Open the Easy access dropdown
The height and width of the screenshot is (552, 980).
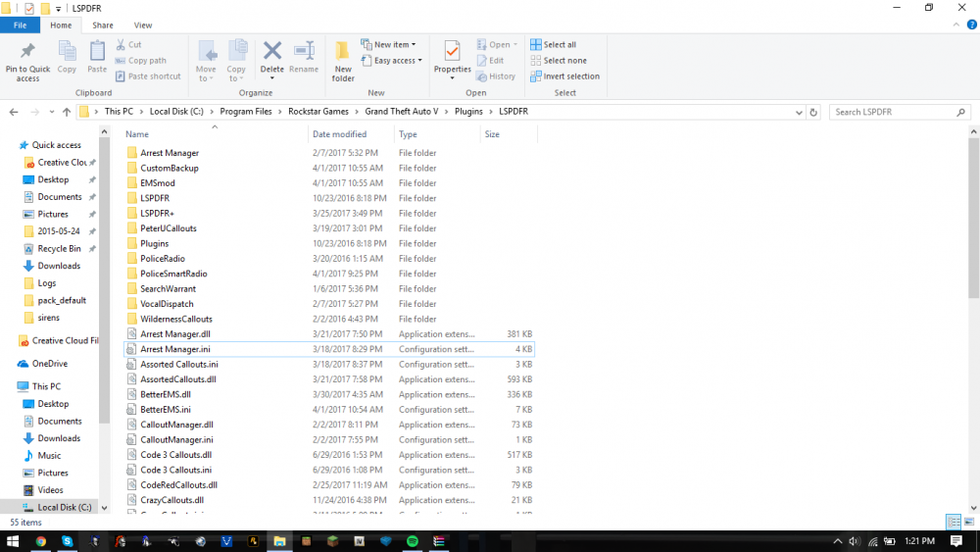pyautogui.click(x=392, y=61)
